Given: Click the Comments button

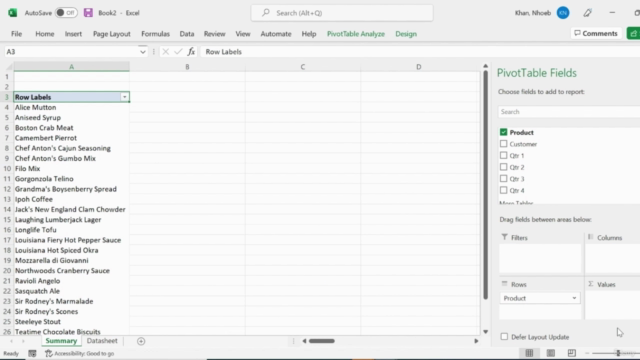Looking at the screenshot, I should pyautogui.click(x=596, y=33).
